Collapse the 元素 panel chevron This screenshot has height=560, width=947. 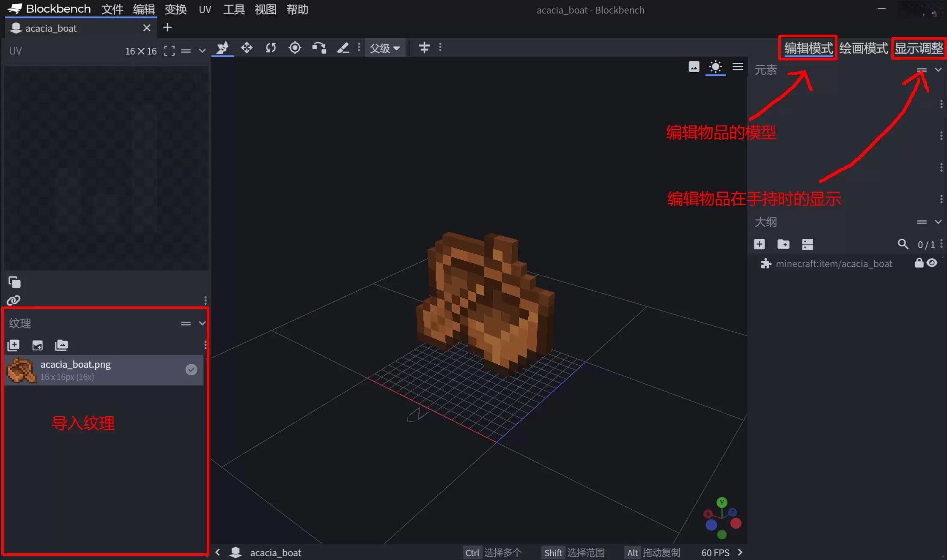click(938, 70)
